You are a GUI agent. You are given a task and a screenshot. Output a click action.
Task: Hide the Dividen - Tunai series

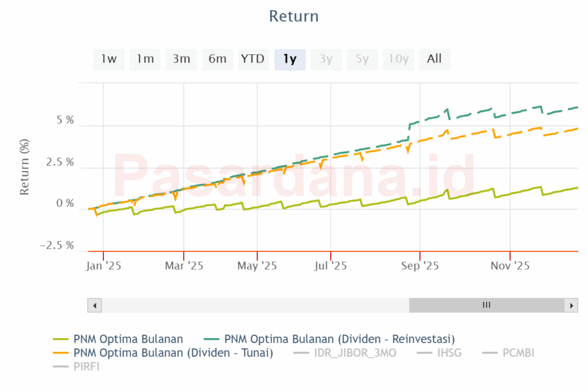(173, 353)
